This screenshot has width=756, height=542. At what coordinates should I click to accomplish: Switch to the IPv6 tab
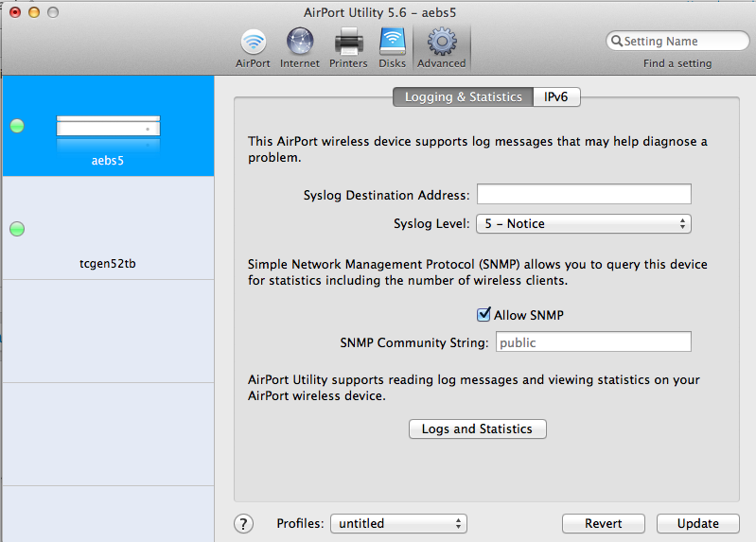point(555,97)
